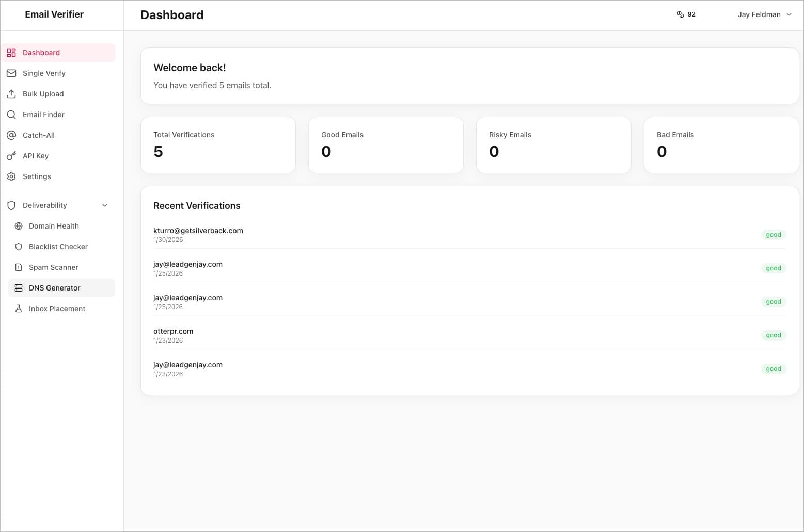This screenshot has height=532, width=804.
Task: Click the Dashboard grid icon in sidebar
Action: tap(11, 53)
